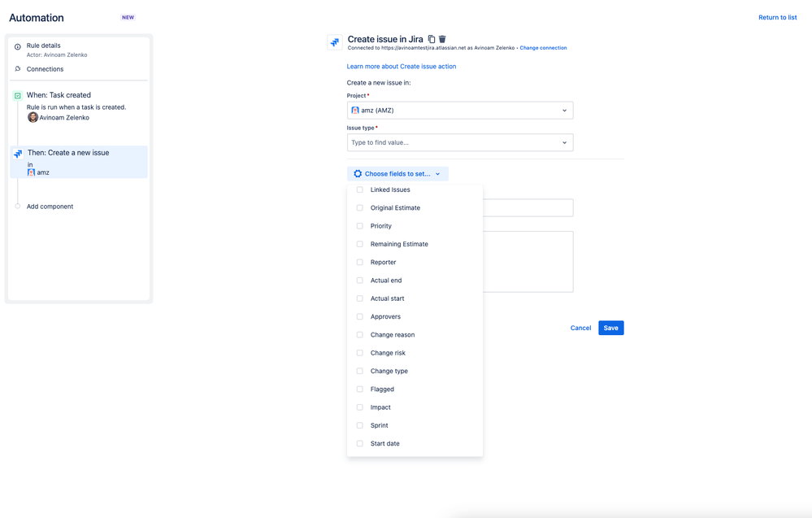This screenshot has height=518, width=812.
Task: Enable the Priority field checkbox
Action: tap(360, 226)
